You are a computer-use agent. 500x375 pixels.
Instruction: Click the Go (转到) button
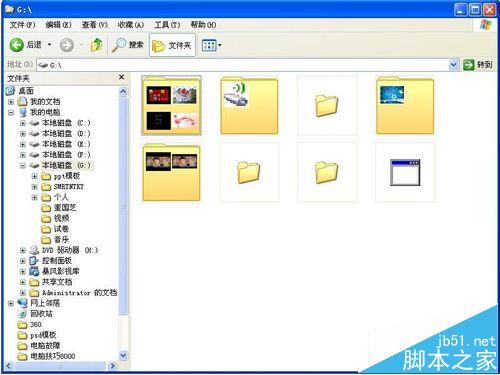point(477,65)
